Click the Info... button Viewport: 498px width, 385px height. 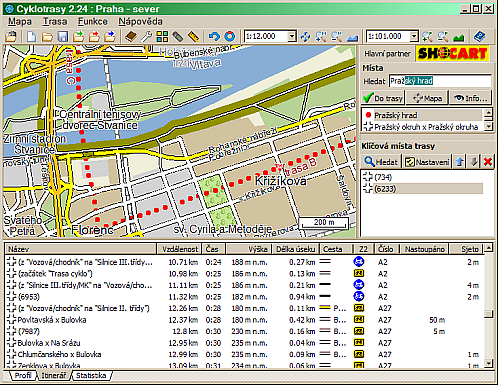pyautogui.click(x=472, y=98)
